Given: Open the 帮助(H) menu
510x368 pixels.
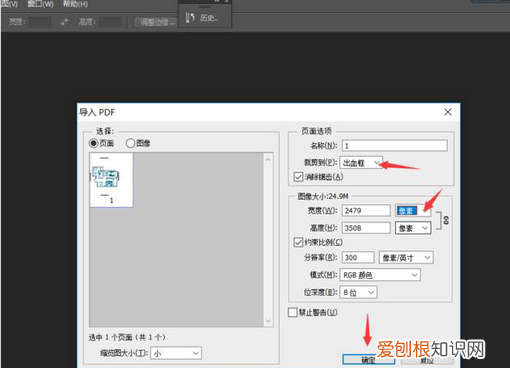Looking at the screenshot, I should (x=75, y=4).
